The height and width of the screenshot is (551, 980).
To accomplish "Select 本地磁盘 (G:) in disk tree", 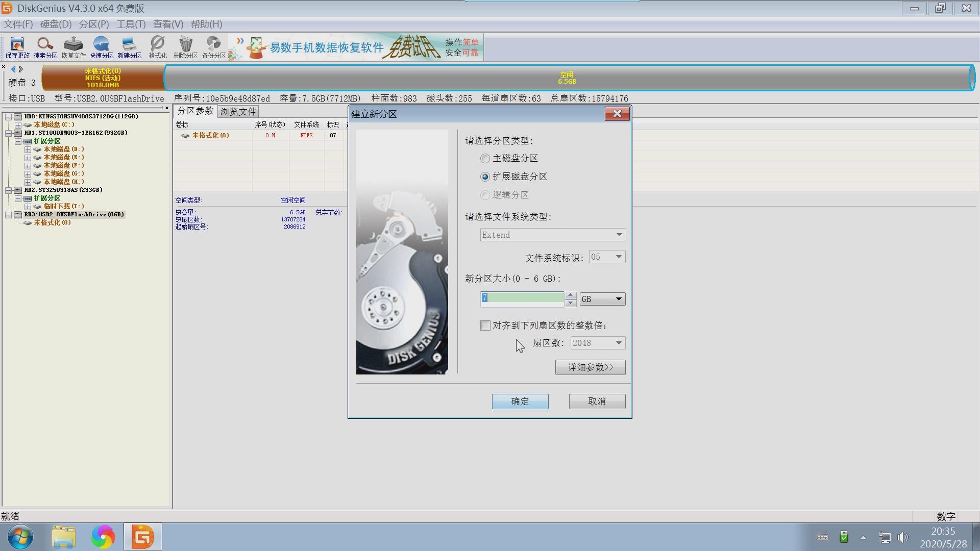I will click(64, 174).
